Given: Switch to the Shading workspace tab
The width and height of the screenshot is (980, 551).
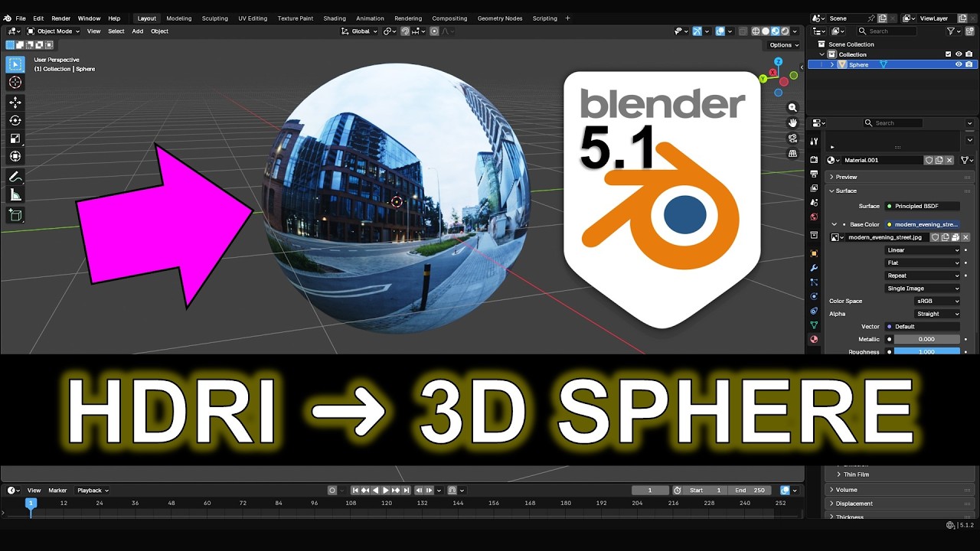Looking at the screenshot, I should pos(335,18).
